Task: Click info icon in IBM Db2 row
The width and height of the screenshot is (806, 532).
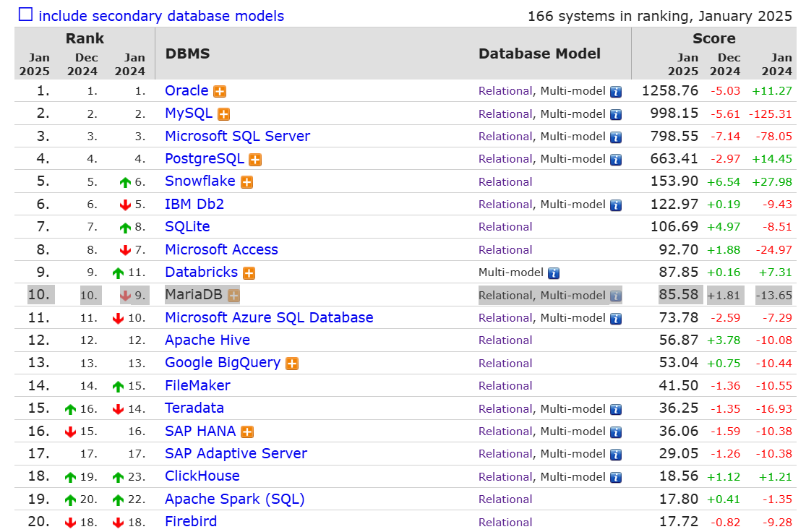Action: [616, 205]
